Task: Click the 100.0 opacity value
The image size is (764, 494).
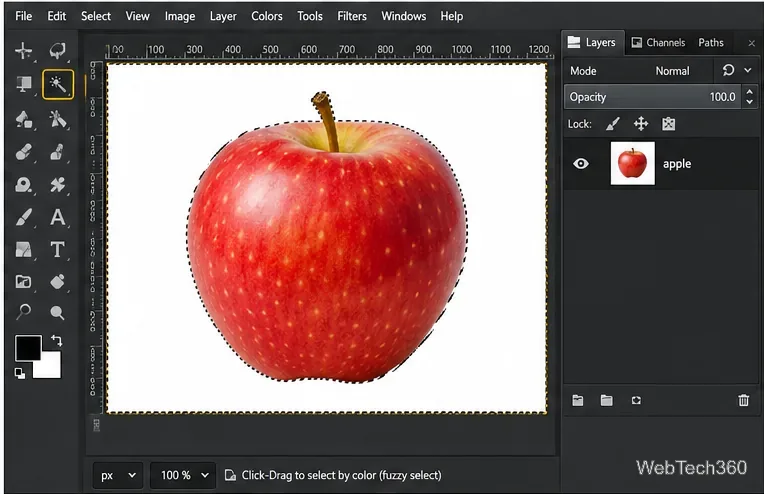Action: tap(722, 97)
